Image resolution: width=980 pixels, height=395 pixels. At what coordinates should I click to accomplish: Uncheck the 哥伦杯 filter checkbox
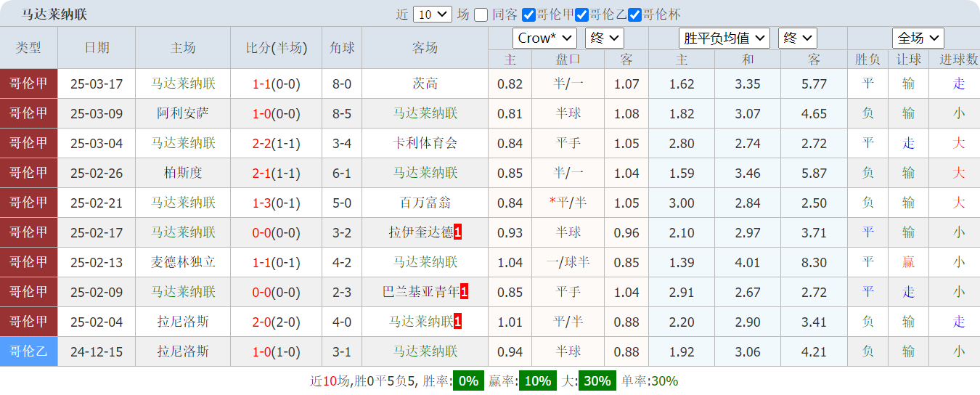pos(634,15)
